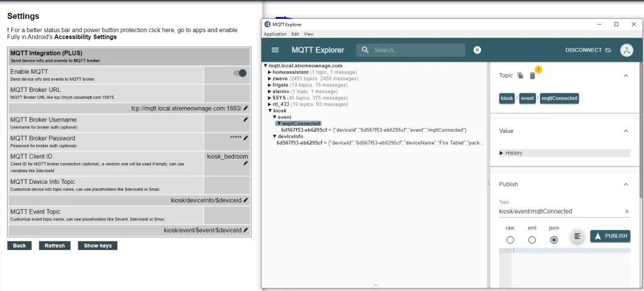Image resolution: width=644 pixels, height=291 pixels.
Task: Collapse the Topic panel chevron
Action: click(626, 76)
